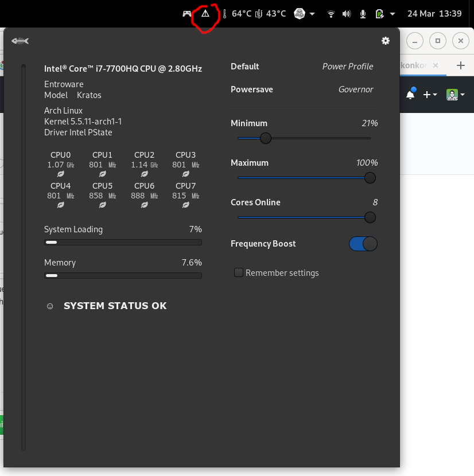Click the 64°C temperature reading
474x476 pixels.
click(242, 14)
